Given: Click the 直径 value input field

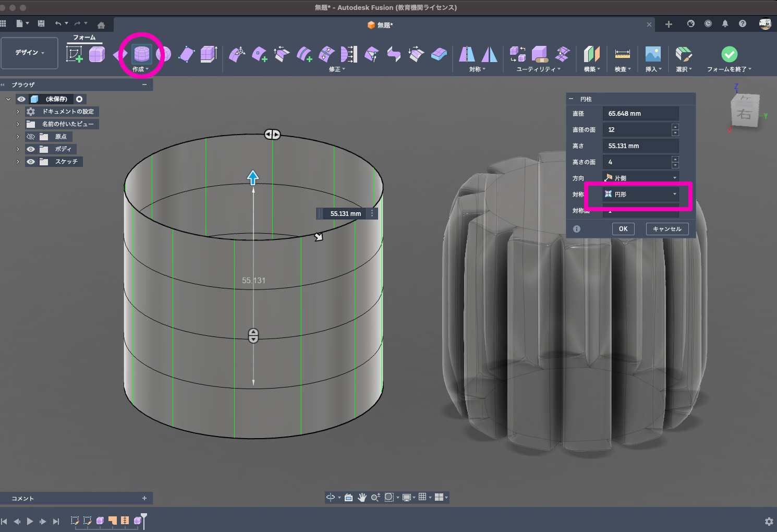Looking at the screenshot, I should (x=640, y=114).
